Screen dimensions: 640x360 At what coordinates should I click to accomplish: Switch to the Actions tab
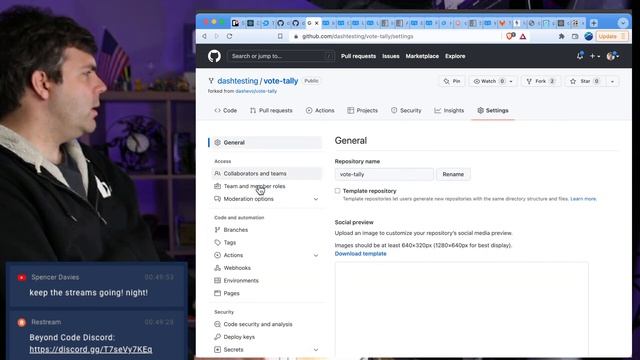point(320,110)
